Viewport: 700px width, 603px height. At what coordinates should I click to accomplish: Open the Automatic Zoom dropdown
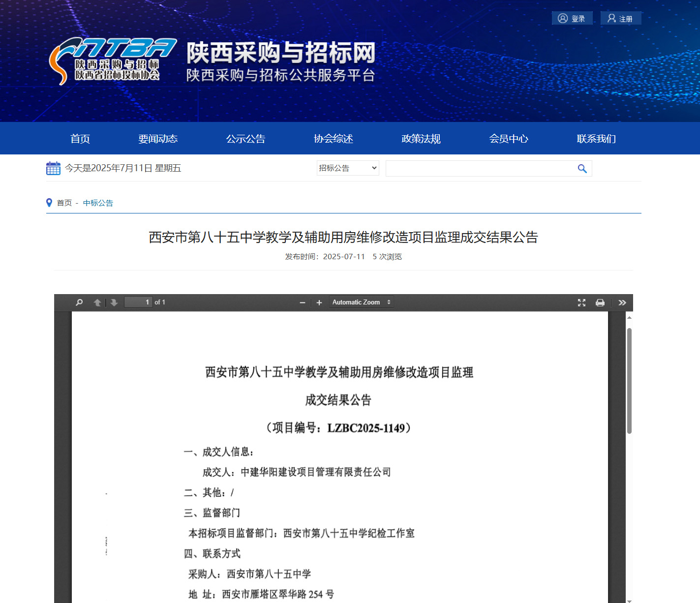(362, 302)
